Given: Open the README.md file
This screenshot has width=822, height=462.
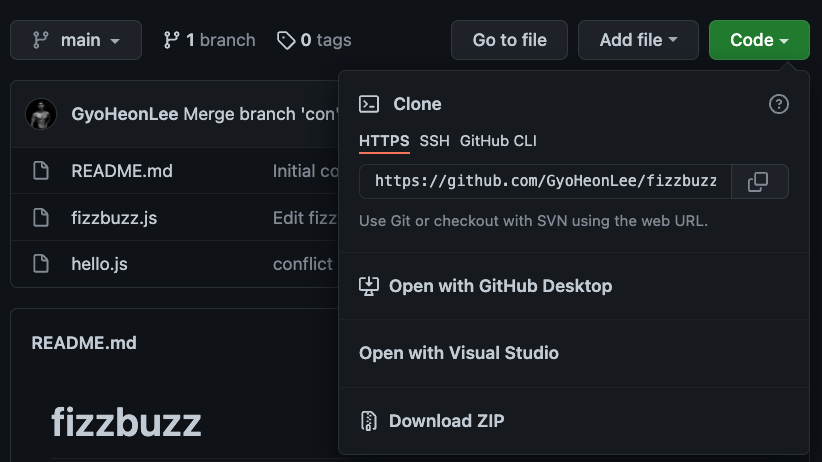Looking at the screenshot, I should click(122, 171).
